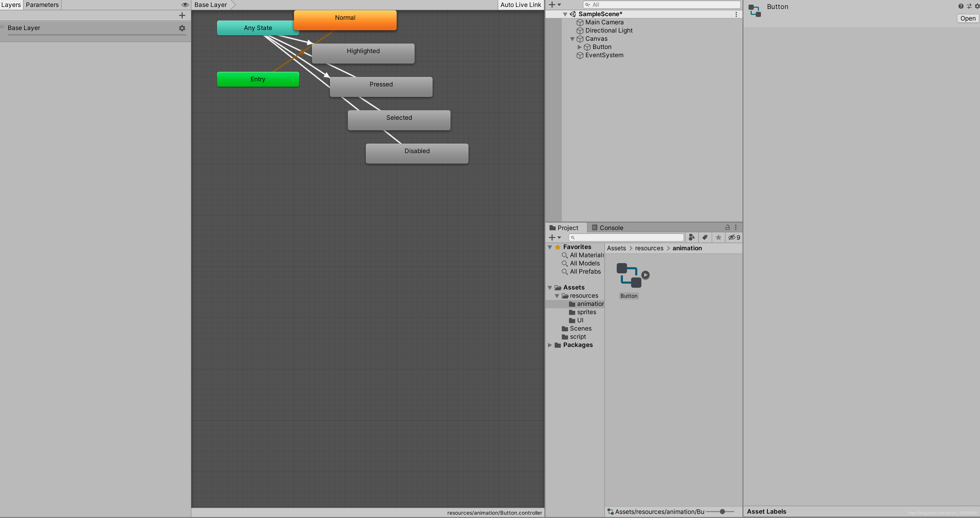
Task: Adjust the Project icon size slider
Action: coord(722,512)
